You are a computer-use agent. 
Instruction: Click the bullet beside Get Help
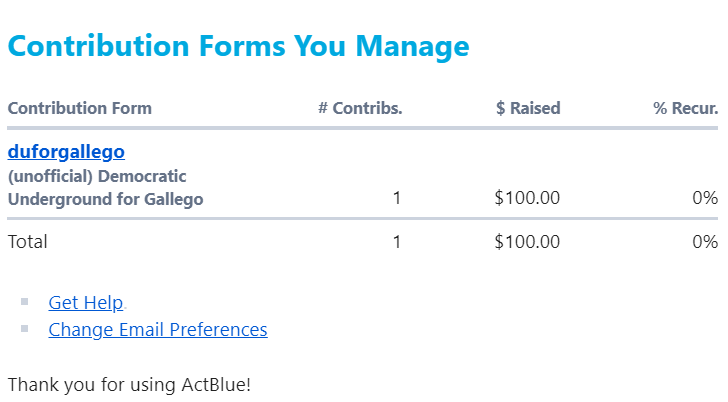pyautogui.click(x=25, y=300)
